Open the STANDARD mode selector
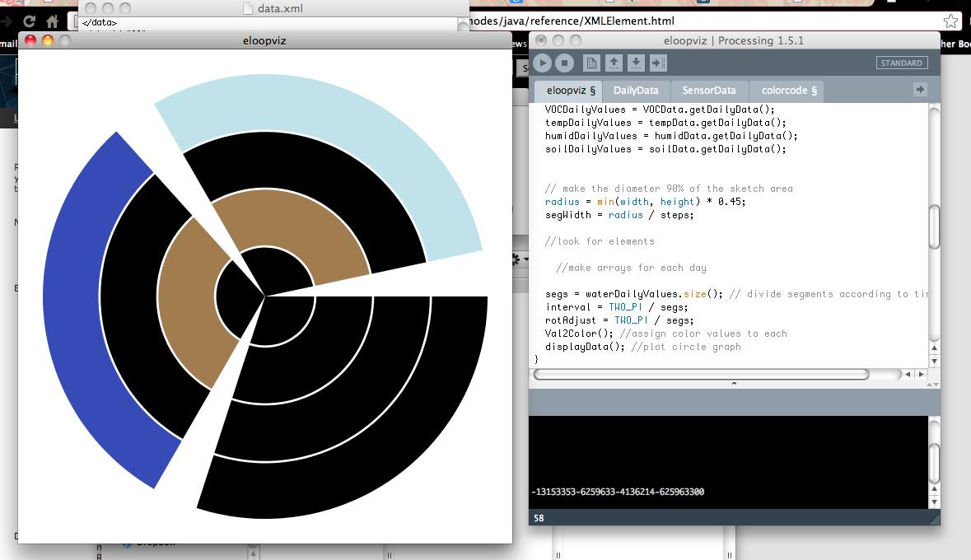This screenshot has width=971, height=560. pos(901,63)
